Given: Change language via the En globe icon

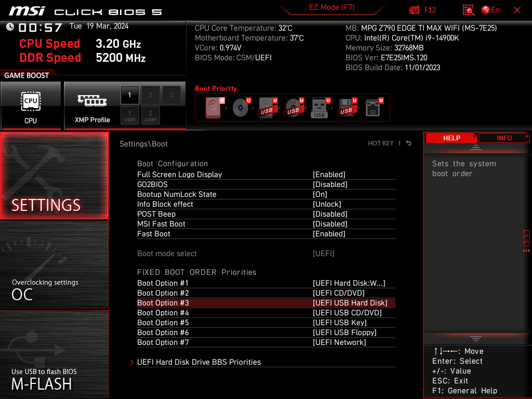Looking at the screenshot, I should 490,10.
